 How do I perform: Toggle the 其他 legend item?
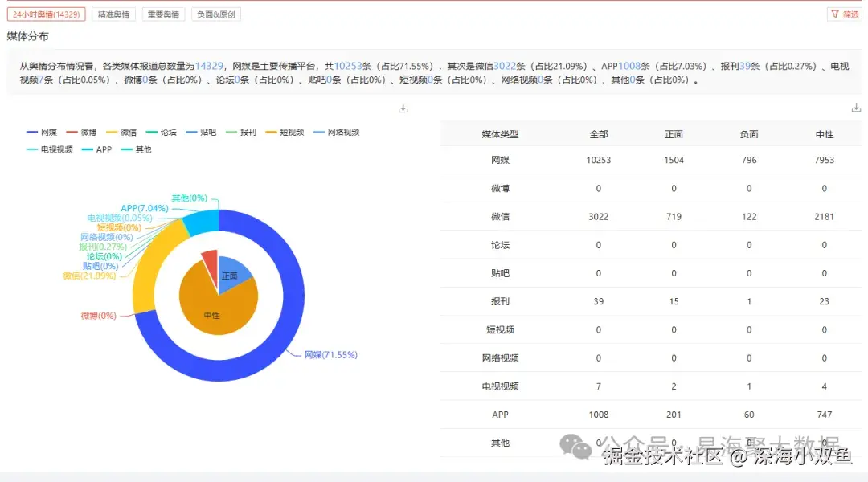137,149
